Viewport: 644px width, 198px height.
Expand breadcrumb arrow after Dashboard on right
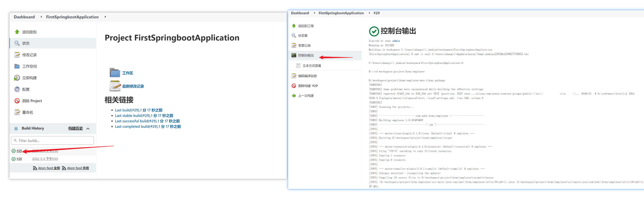(x=314, y=13)
